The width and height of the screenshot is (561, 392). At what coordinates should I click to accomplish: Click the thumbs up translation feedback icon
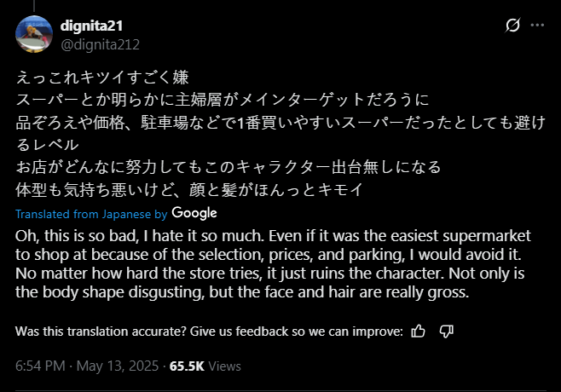418,331
